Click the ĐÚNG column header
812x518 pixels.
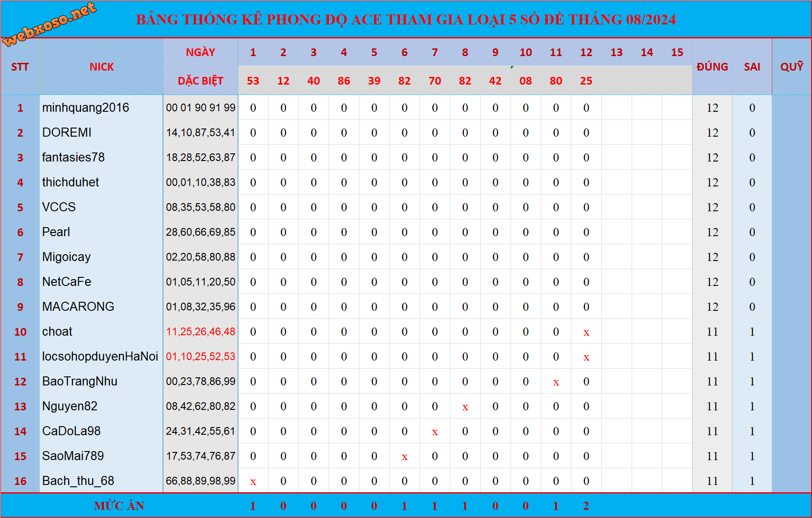point(712,67)
